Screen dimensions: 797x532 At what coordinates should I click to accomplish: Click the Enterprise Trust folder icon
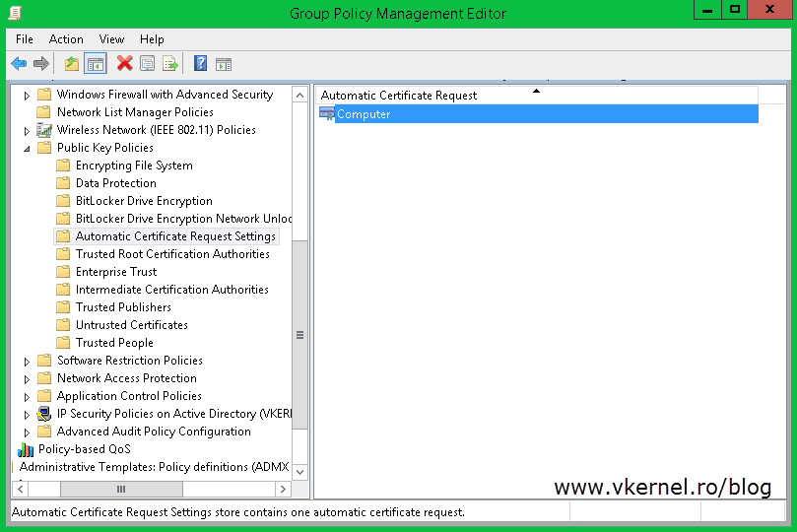[63, 272]
